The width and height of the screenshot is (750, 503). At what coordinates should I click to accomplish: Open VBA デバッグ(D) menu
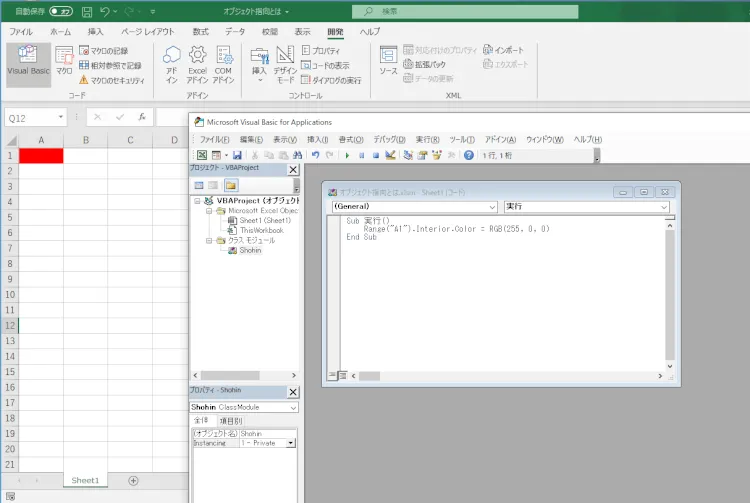pyautogui.click(x=389, y=140)
